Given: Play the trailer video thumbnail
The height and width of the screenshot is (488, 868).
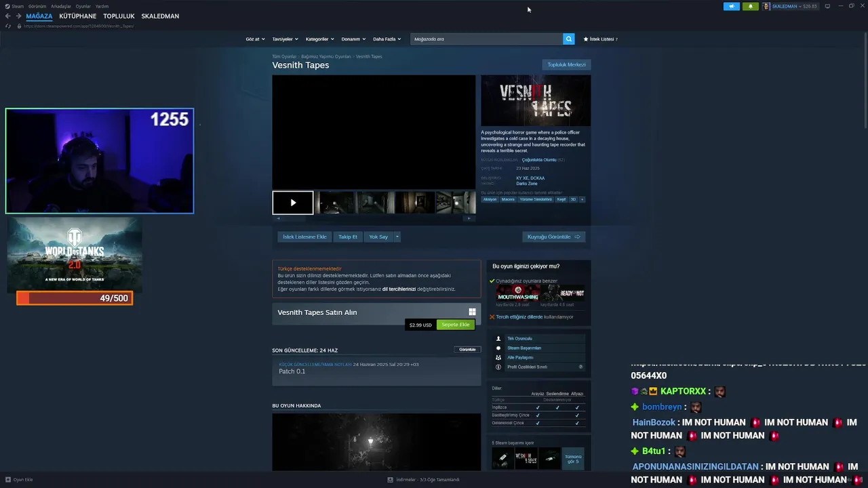Looking at the screenshot, I should [293, 203].
